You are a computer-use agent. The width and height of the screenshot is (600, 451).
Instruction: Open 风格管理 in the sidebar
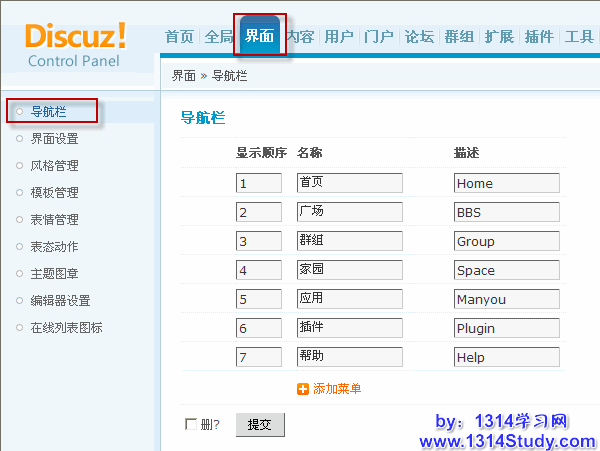[54, 166]
